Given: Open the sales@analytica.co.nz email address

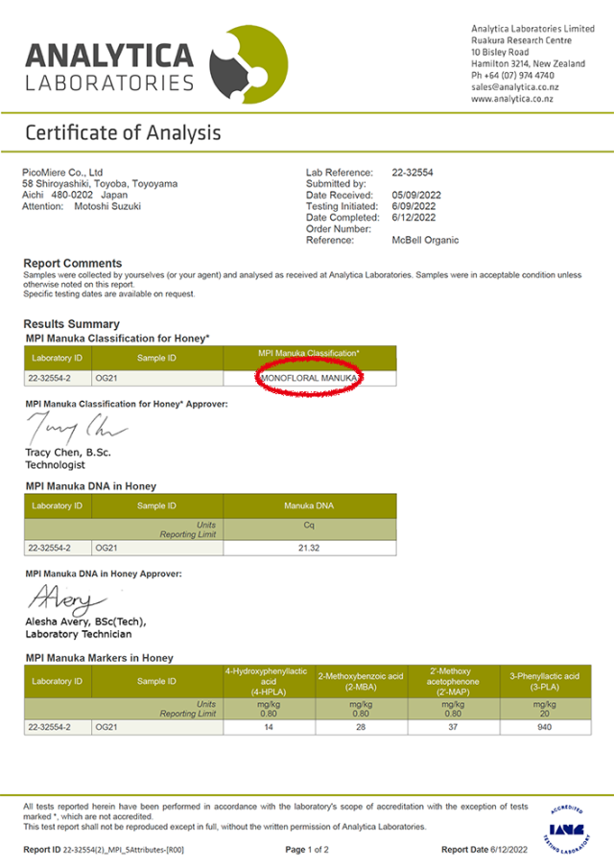Looking at the screenshot, I should pyautogui.click(x=515, y=87).
